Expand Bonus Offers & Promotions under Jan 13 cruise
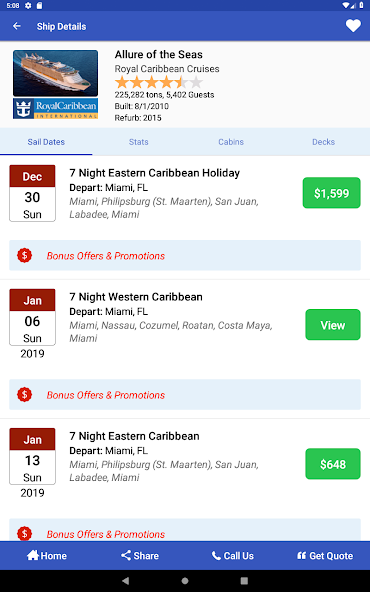 [185, 530]
